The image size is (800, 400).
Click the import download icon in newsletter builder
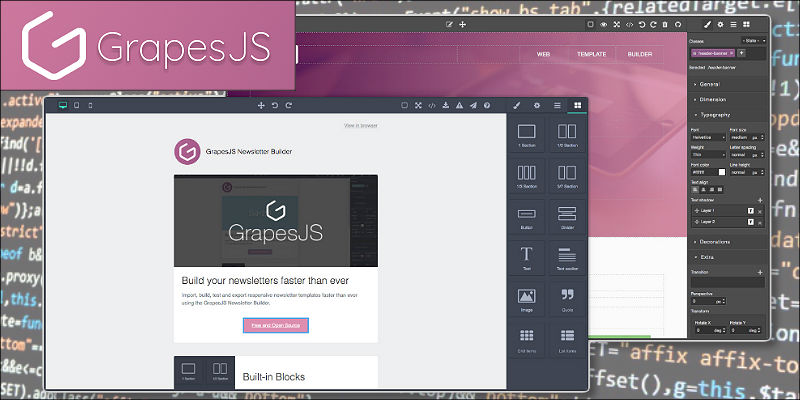[446, 105]
